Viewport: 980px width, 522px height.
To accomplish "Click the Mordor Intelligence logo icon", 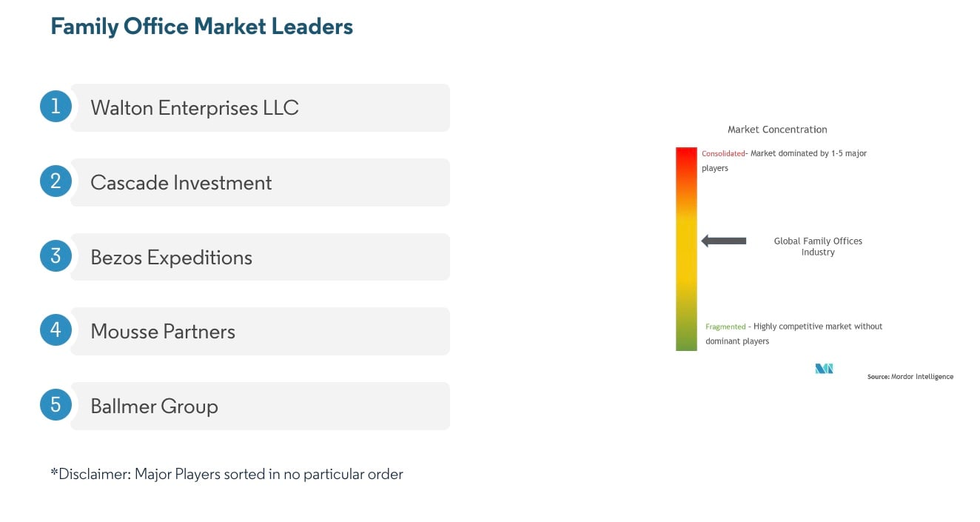I will pos(824,369).
